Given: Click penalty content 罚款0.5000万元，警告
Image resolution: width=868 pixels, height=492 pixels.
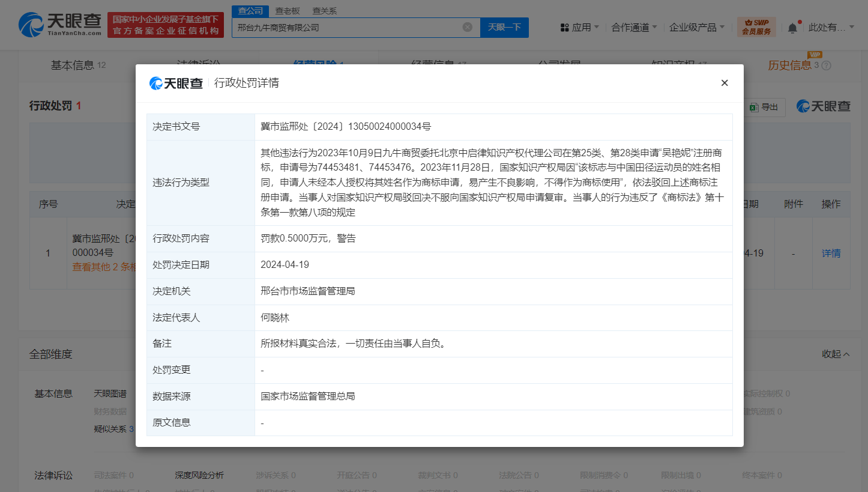Looking at the screenshot, I should coord(308,238).
